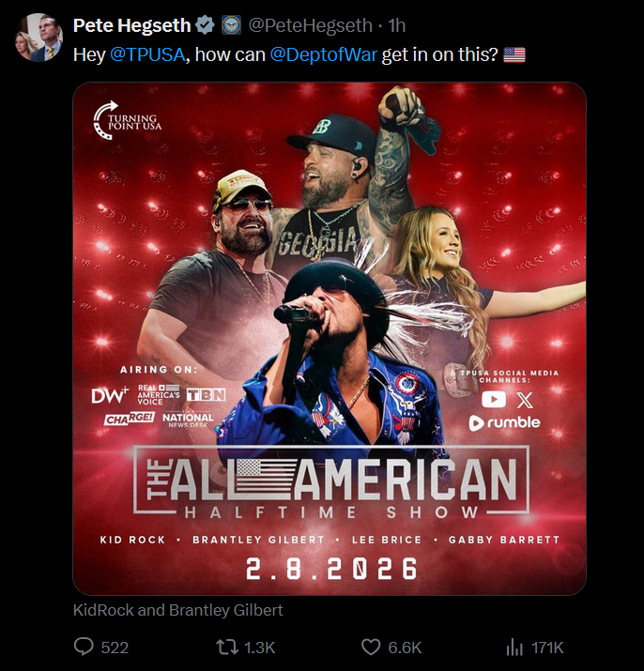Like the post with the heart icon

click(371, 647)
